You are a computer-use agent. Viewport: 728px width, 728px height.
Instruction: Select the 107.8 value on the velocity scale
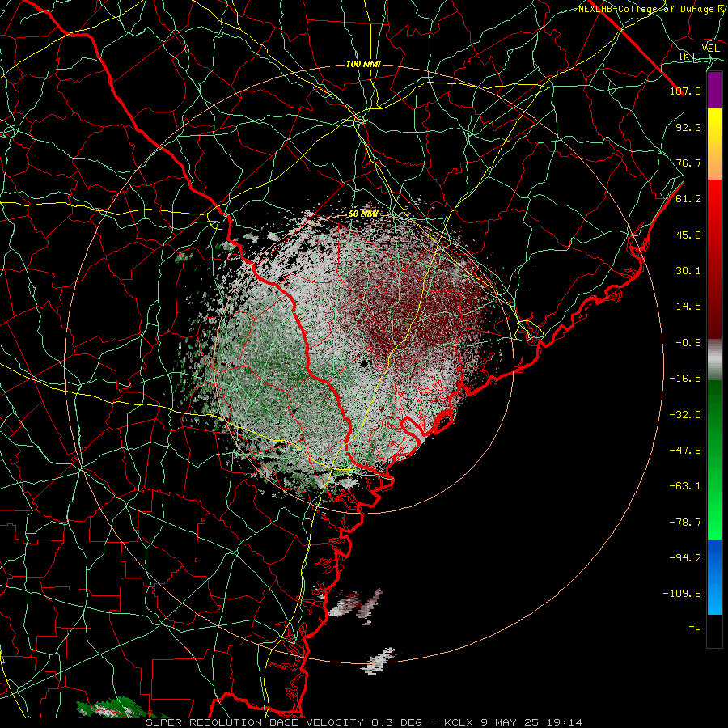tap(685, 91)
